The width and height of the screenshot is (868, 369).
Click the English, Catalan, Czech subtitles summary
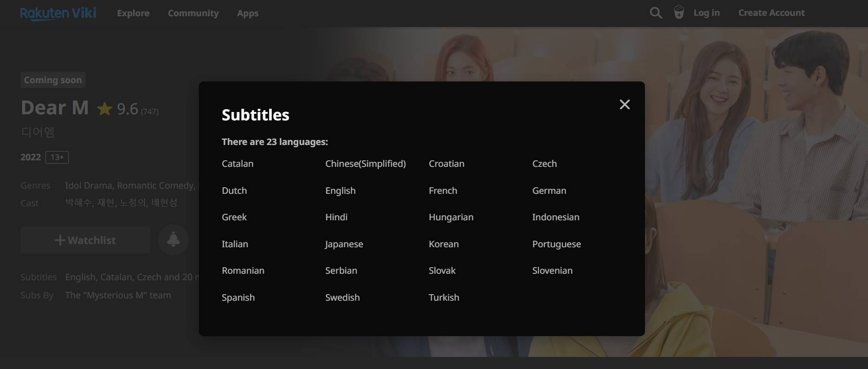(132, 277)
